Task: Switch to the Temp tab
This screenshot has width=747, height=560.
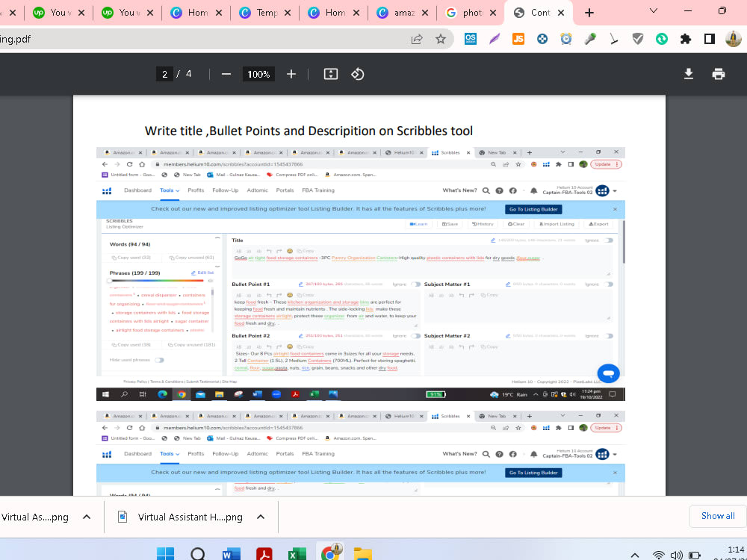Action: pos(265,13)
